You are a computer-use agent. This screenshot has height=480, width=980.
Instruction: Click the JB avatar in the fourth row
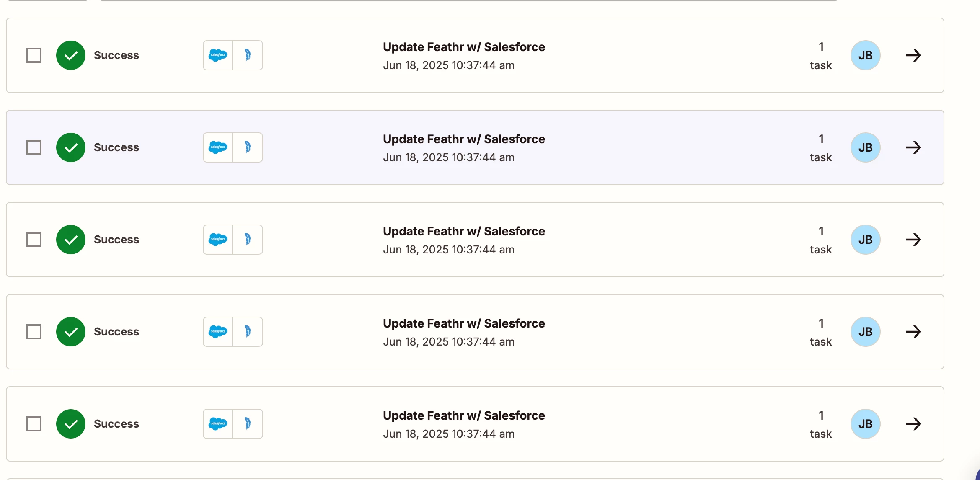865,332
